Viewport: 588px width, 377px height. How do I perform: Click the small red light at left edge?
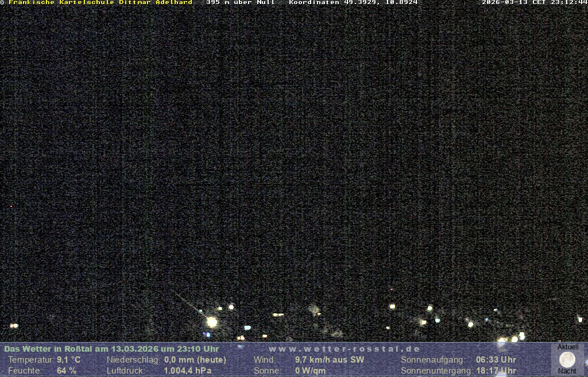(11, 206)
